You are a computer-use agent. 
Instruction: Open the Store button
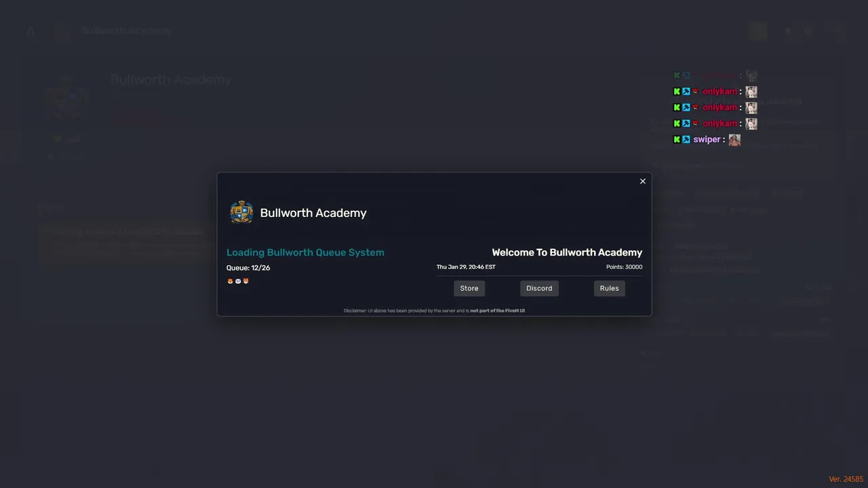click(469, 288)
